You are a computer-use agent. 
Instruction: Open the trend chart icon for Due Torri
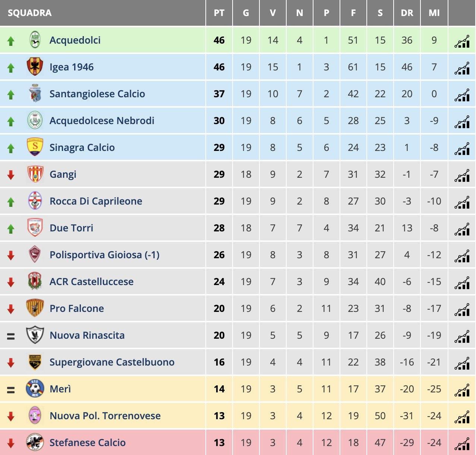462,229
